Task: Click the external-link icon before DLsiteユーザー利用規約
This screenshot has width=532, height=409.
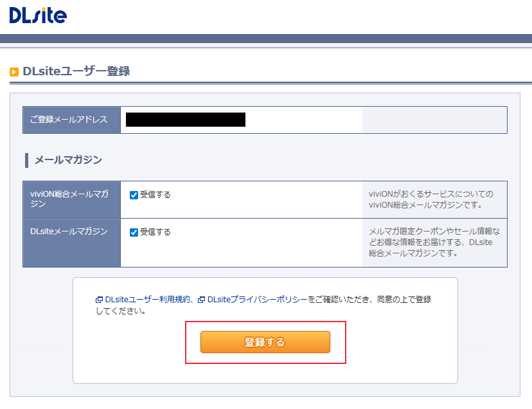Action: [99, 300]
